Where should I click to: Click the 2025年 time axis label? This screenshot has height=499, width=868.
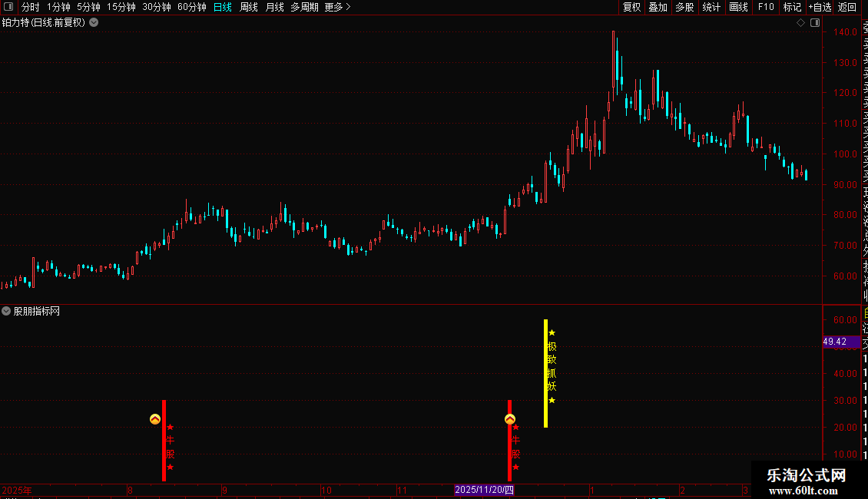point(17,490)
